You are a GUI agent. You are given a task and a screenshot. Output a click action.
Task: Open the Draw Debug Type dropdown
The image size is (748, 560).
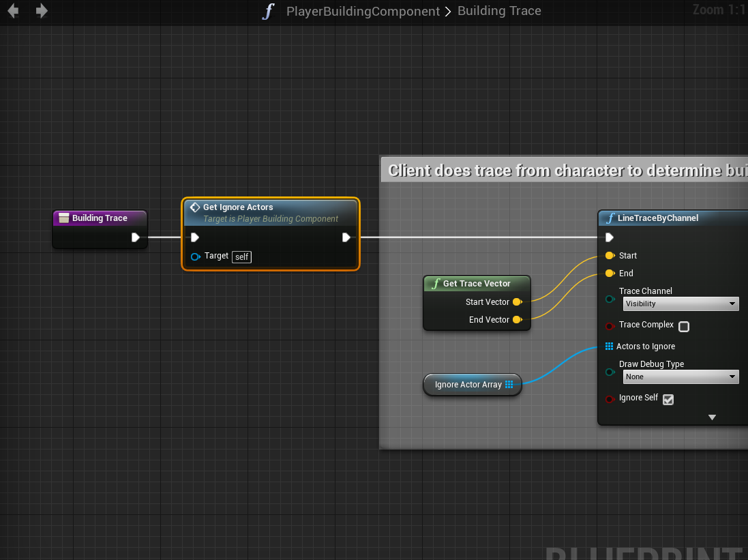point(680,377)
